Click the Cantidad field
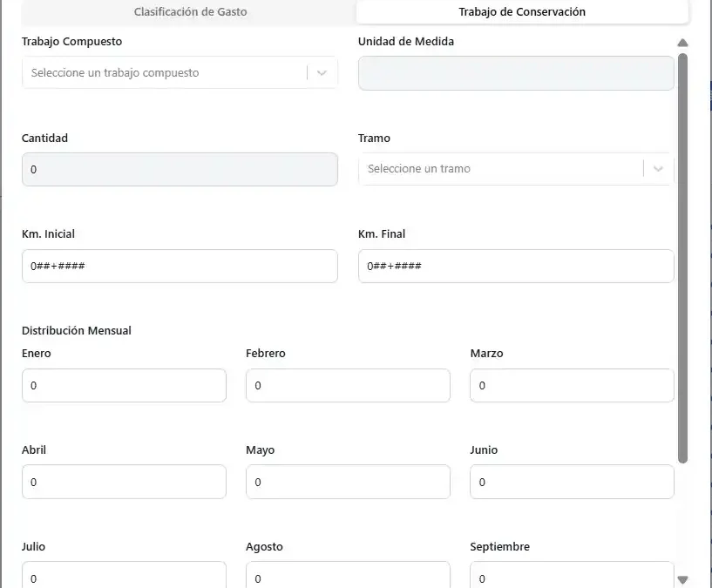The width and height of the screenshot is (712, 588). [180, 170]
